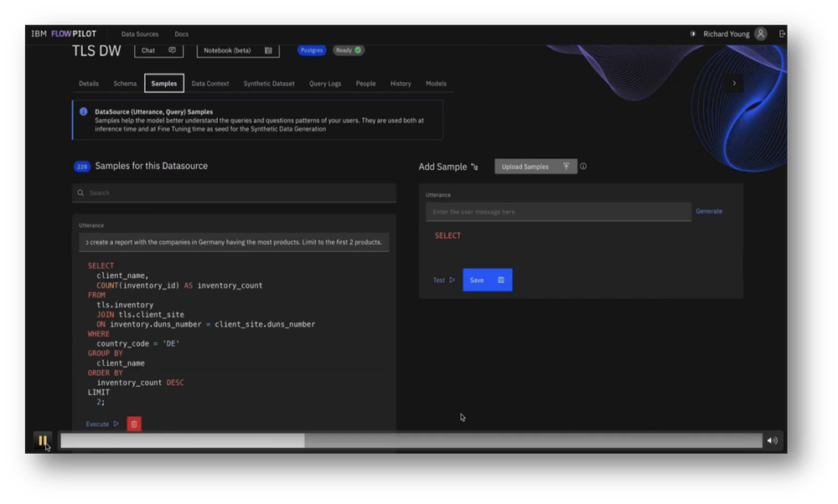Click the Ready status badge
The image size is (838, 504).
click(349, 50)
